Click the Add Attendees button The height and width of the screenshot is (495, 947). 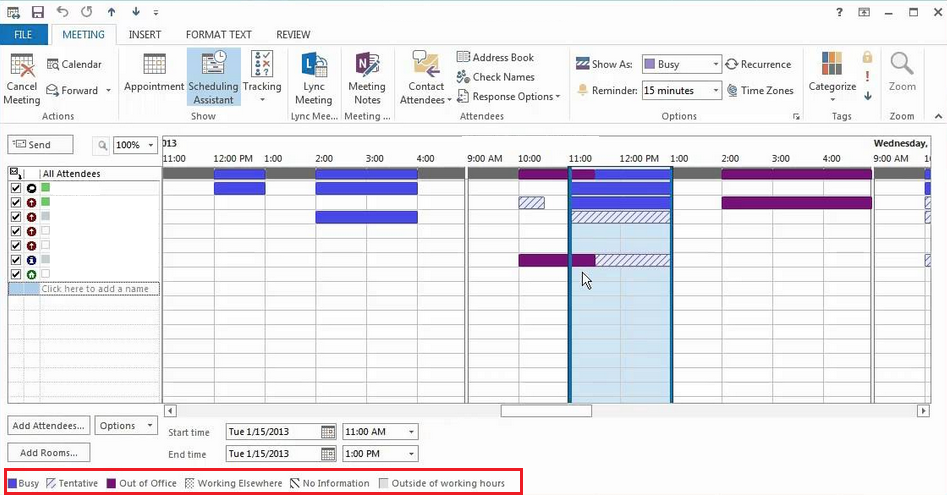click(49, 426)
